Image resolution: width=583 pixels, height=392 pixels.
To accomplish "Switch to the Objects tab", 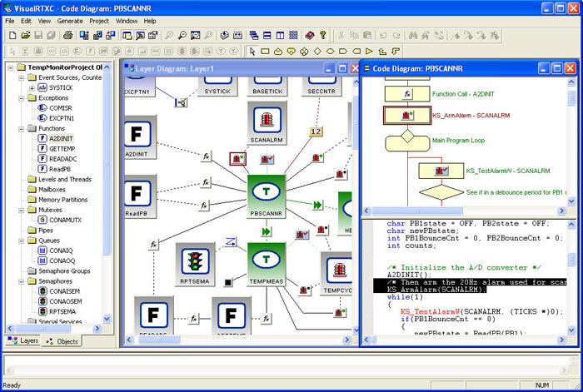I will 62,341.
